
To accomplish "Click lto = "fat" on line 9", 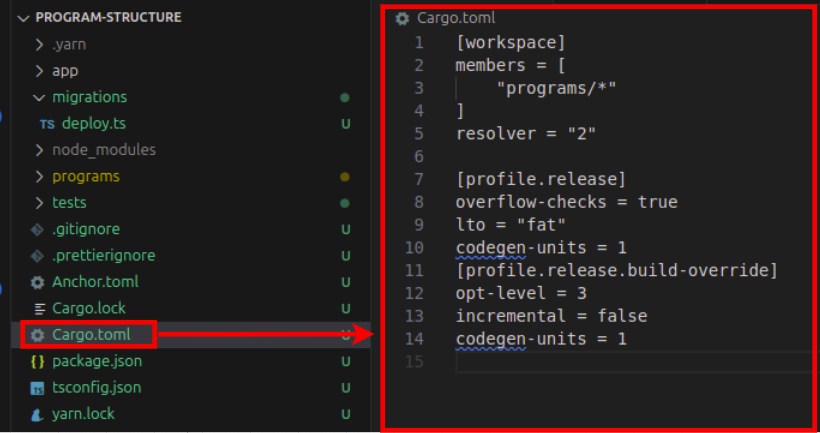I will (510, 225).
